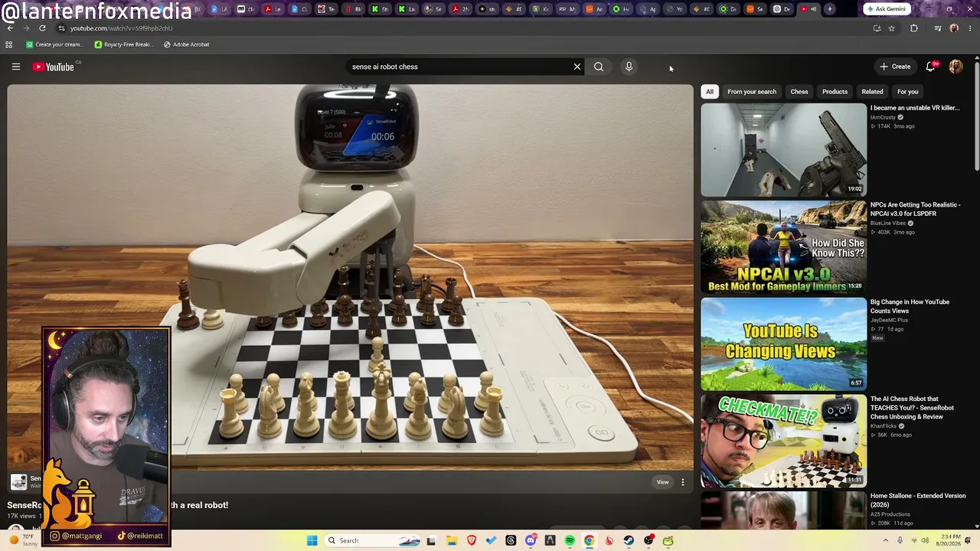Image resolution: width=980 pixels, height=551 pixels.
Task: Show the Related videos chip
Action: pyautogui.click(x=872, y=92)
